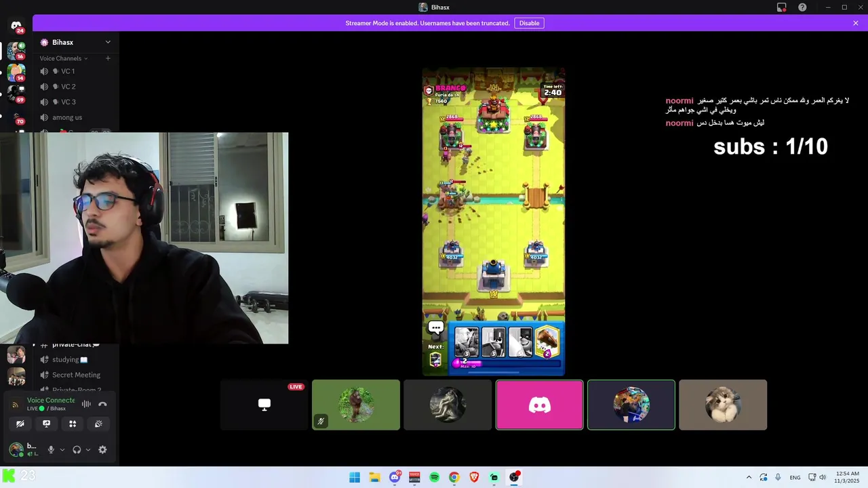Screen dimensions: 868x488
Task: Click the Clash Royale stream video
Action: click(494, 222)
